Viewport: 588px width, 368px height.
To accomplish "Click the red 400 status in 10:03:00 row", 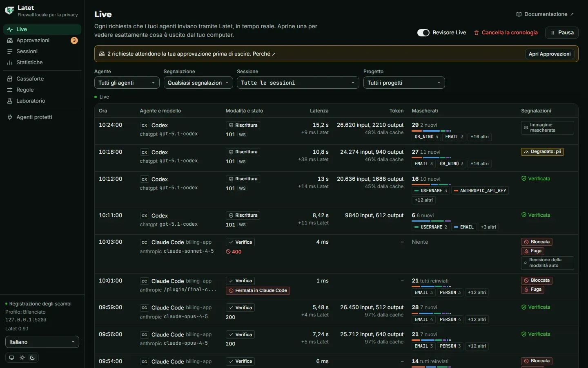I will (234, 252).
